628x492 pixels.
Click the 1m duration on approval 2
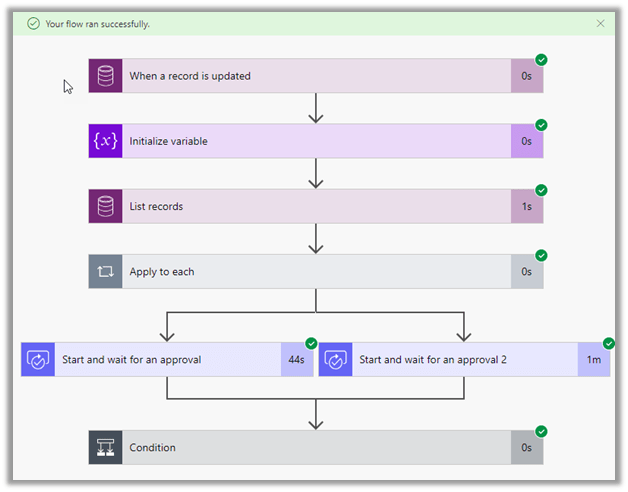(594, 360)
